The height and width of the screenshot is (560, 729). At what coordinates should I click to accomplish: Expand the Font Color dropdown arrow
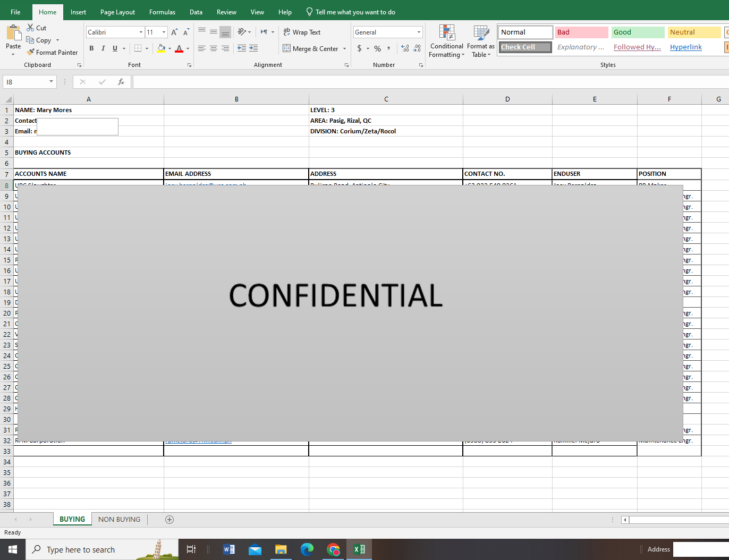(x=188, y=48)
